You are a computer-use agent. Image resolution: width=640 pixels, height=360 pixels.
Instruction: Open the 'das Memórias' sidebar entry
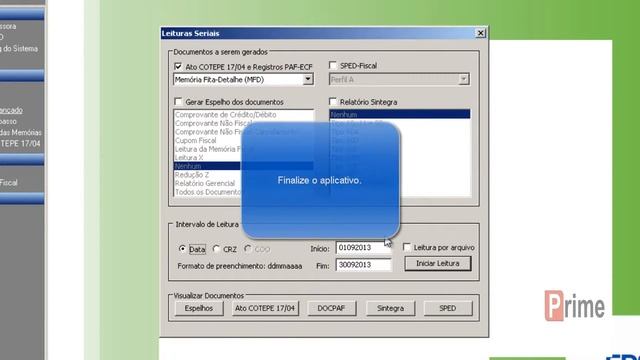(21, 133)
